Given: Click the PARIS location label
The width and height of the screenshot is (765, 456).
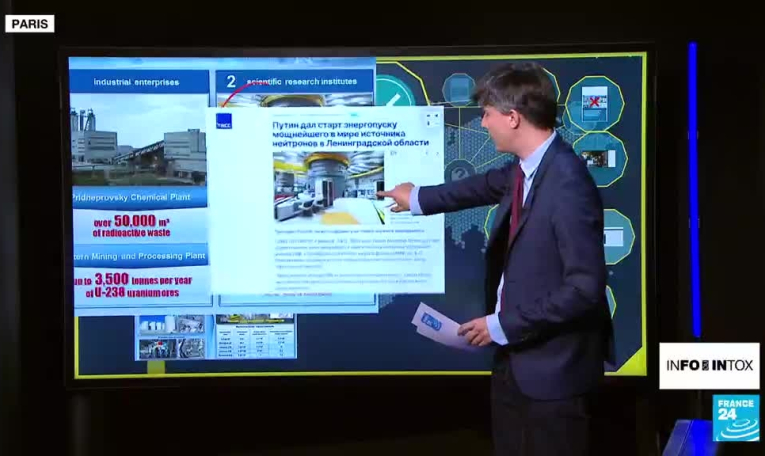Looking at the screenshot, I should click(x=30, y=24).
